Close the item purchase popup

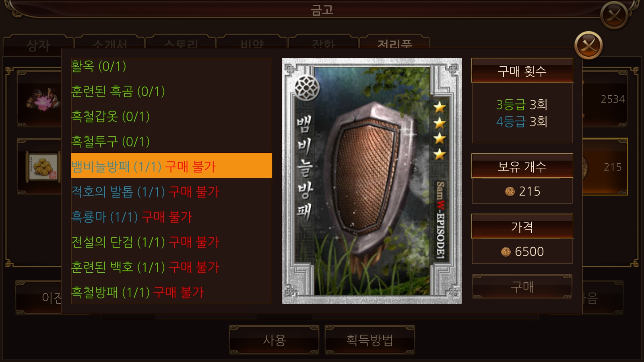point(588,45)
